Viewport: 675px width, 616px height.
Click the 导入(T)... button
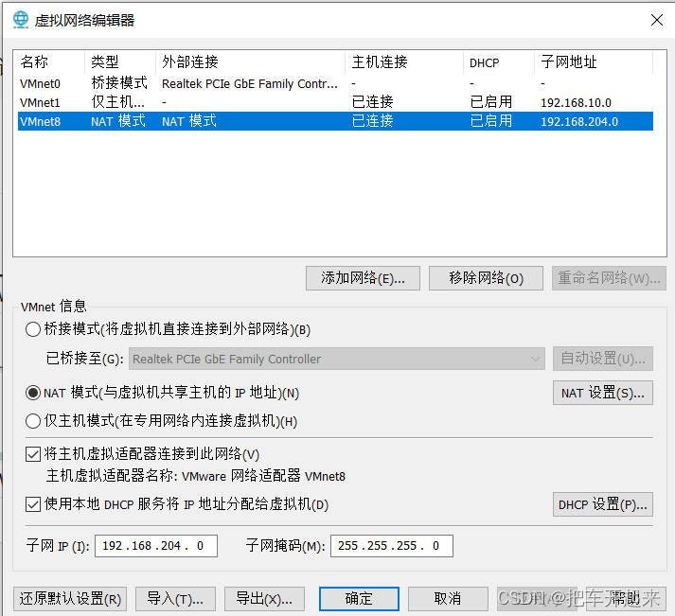coord(175,599)
